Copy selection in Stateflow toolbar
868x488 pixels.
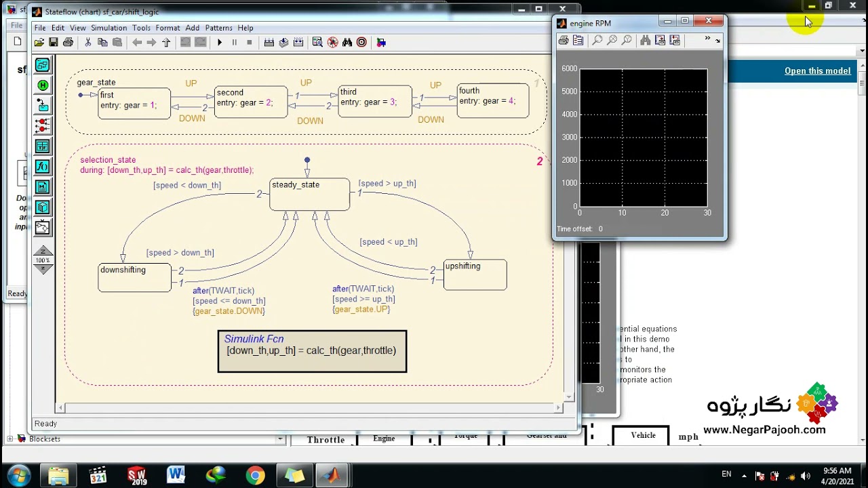(102, 42)
